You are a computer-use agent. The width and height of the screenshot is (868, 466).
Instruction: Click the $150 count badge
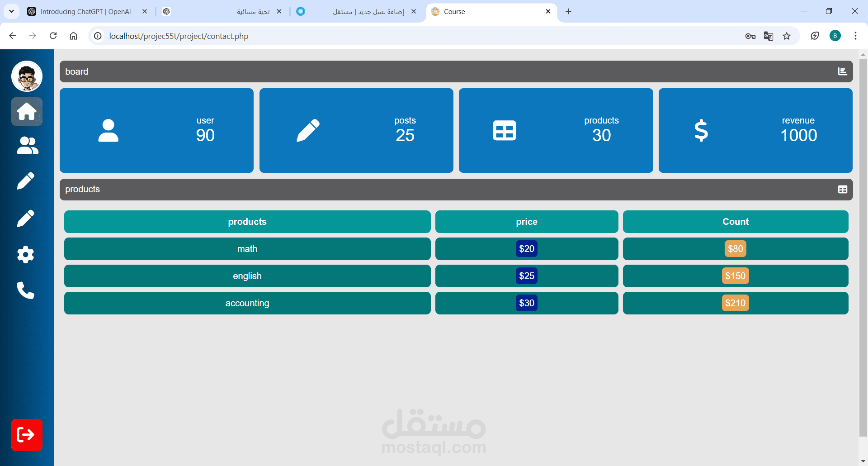[736, 276]
